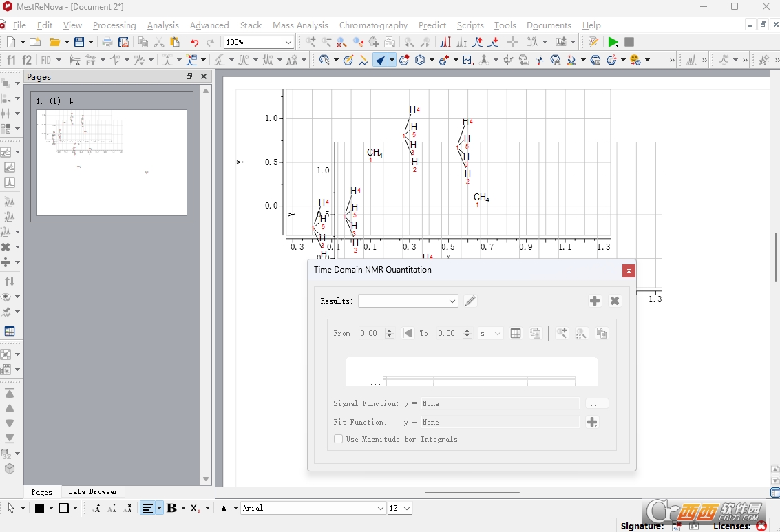This screenshot has height=532, width=780.
Task: Click the text alignment icon
Action: pyautogui.click(x=148, y=508)
